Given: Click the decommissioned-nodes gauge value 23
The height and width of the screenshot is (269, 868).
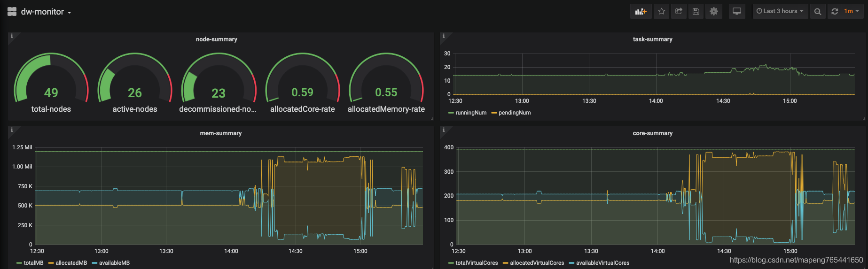Looking at the screenshot, I should pyautogui.click(x=219, y=93).
